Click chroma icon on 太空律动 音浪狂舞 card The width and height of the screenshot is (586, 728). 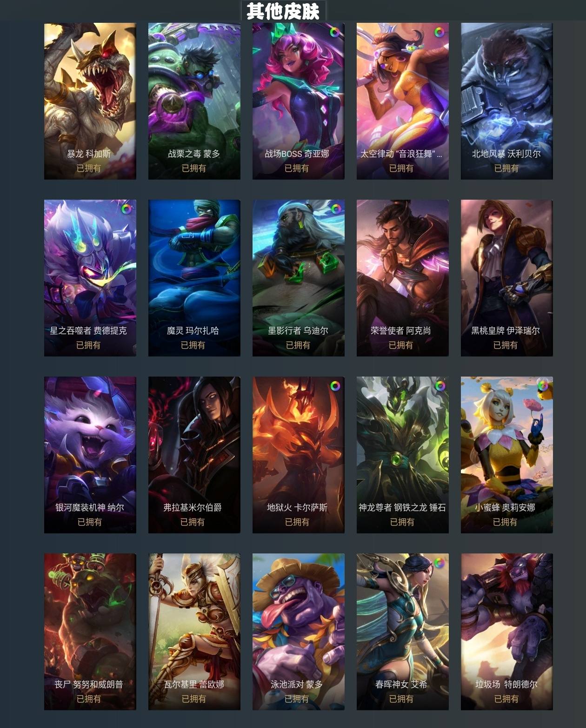coord(439,32)
